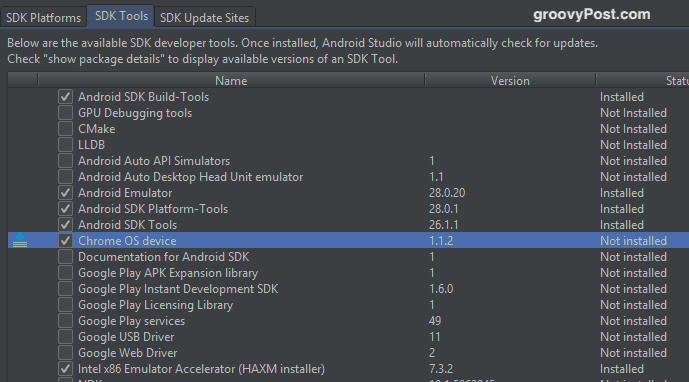Select the 'Google Play services' row name

click(x=131, y=321)
